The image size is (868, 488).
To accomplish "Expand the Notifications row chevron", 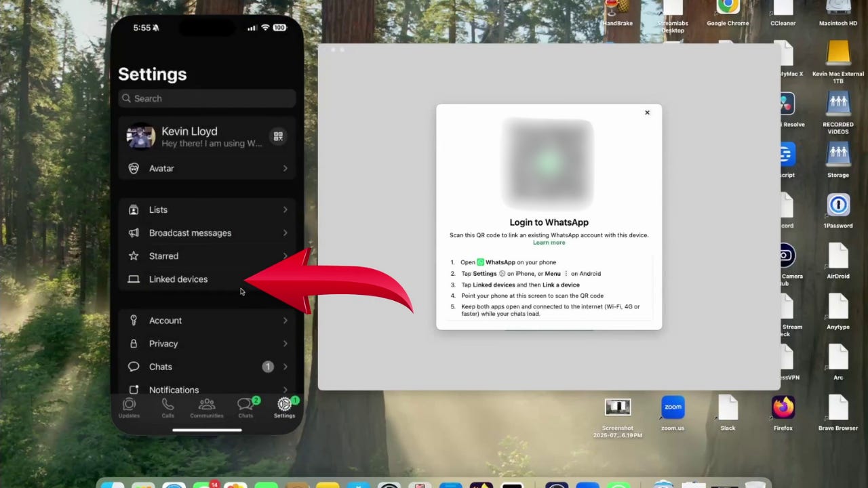I will pos(285,390).
